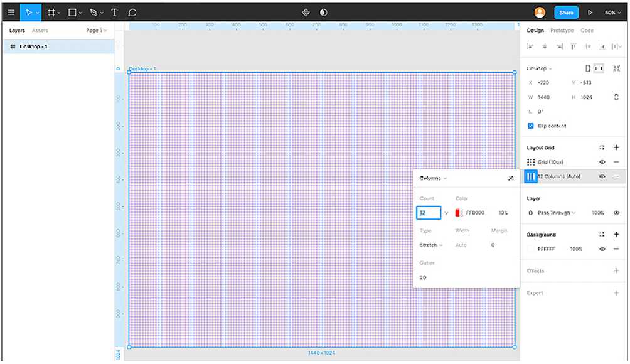Expand Pen tool dropdown arrow
The height and width of the screenshot is (364, 630).
click(x=102, y=13)
